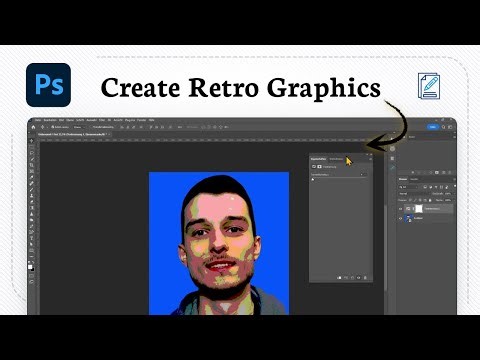Screen dimensions: 480x360
Task: Click lock transparent pixels icon in Layers
Action: click(410, 200)
